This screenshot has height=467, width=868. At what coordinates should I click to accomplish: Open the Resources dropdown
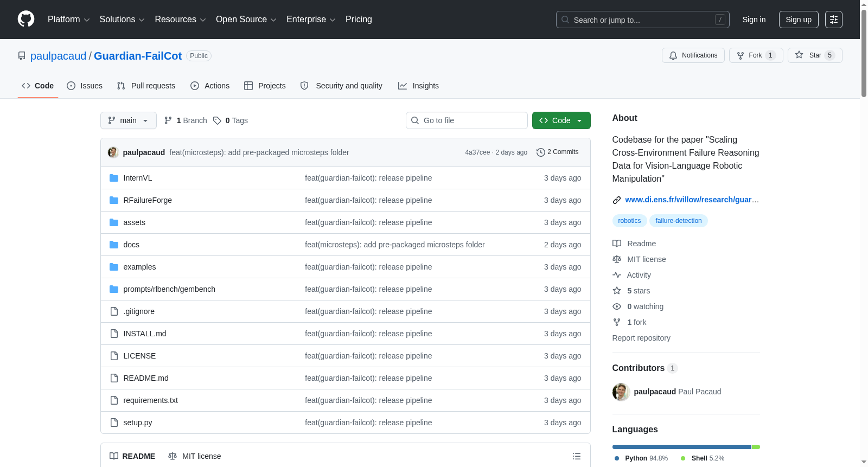(180, 20)
